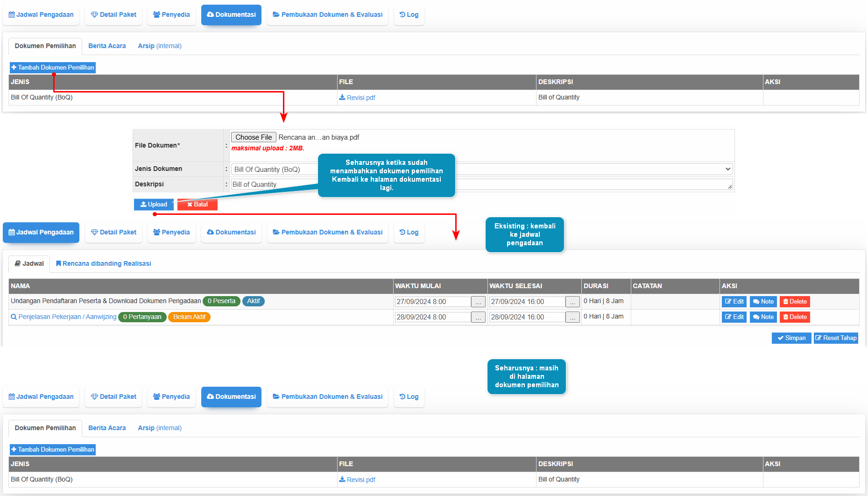Open date picker for Penjelasan Pekerjaan Waktu Mulai

[478, 317]
